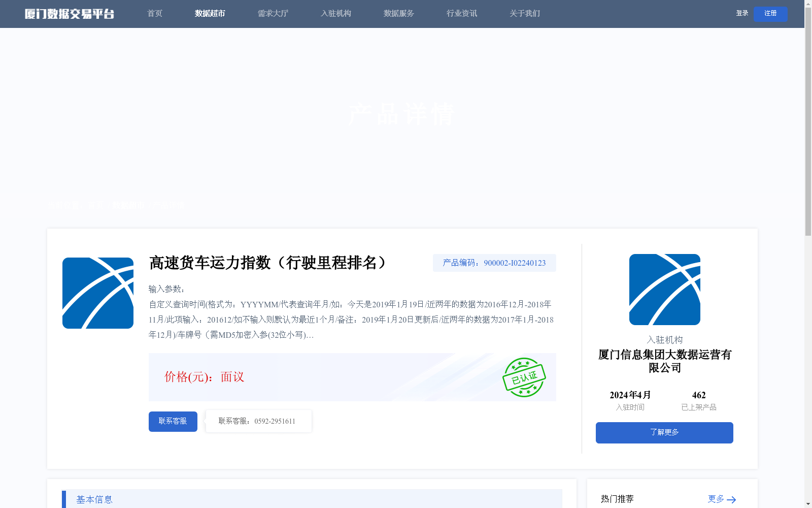Click the product logo image beside the title
812x508 pixels.
pyautogui.click(x=98, y=293)
